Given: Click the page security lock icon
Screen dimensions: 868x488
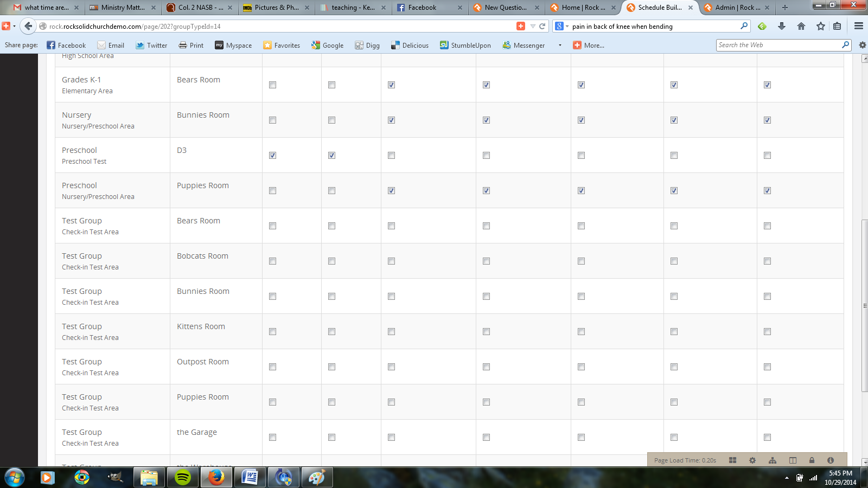Looking at the screenshot, I should click(812, 460).
